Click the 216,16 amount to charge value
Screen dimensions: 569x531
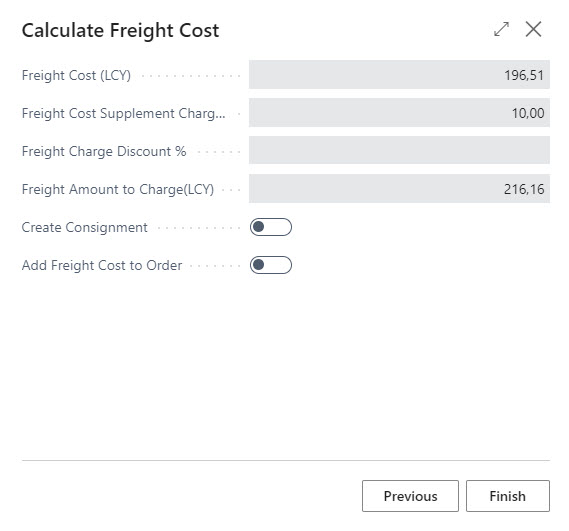(x=524, y=189)
